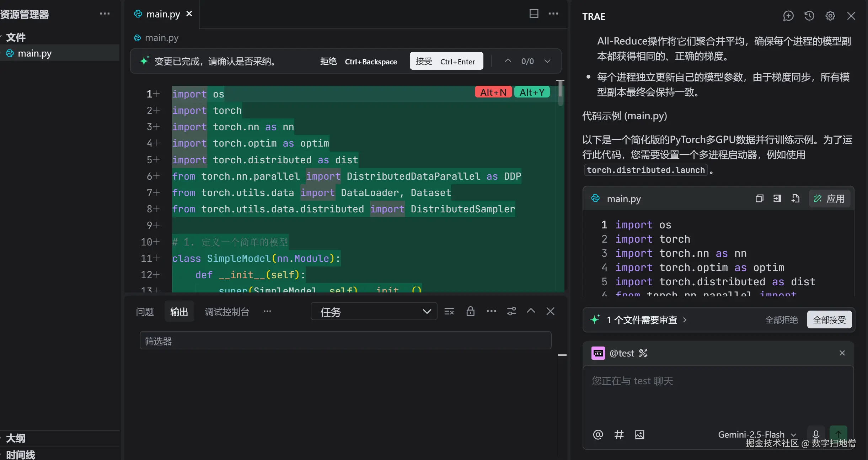Copy main.py code block in chat

(759, 199)
